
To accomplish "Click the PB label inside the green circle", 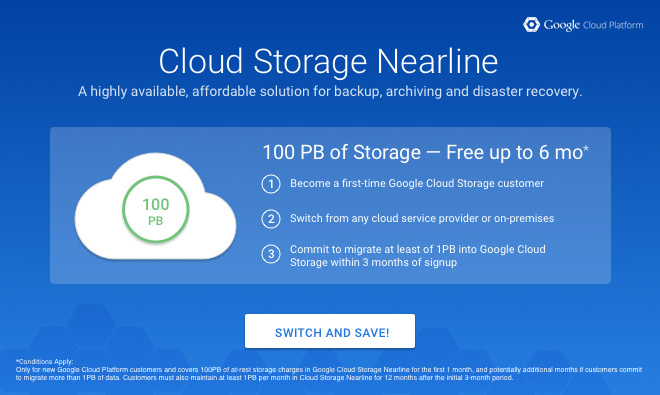I will [x=155, y=221].
